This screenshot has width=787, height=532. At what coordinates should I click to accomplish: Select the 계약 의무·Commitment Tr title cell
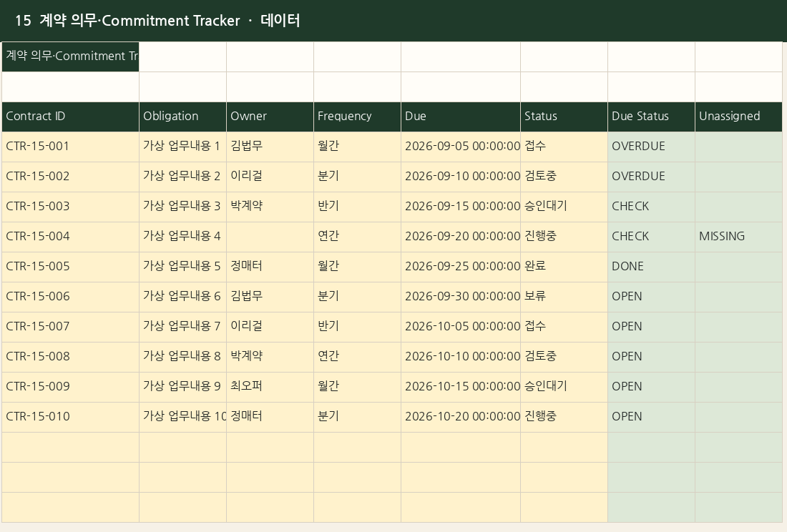pos(70,56)
